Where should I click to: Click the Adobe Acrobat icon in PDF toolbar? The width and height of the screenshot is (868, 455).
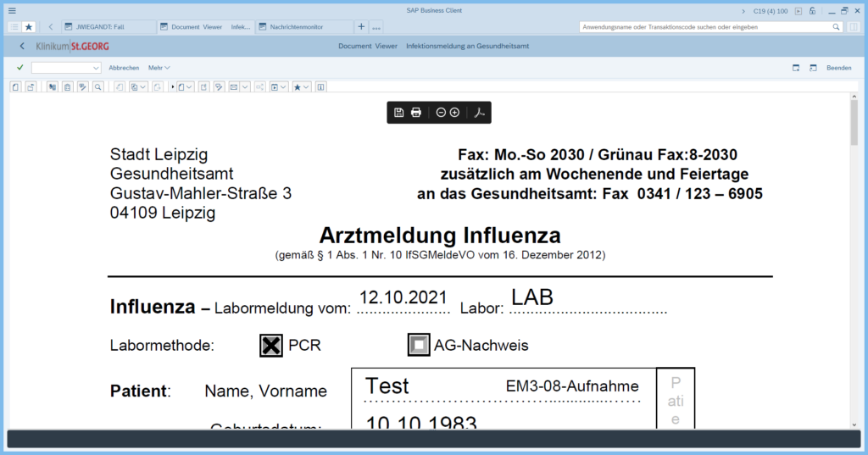479,113
